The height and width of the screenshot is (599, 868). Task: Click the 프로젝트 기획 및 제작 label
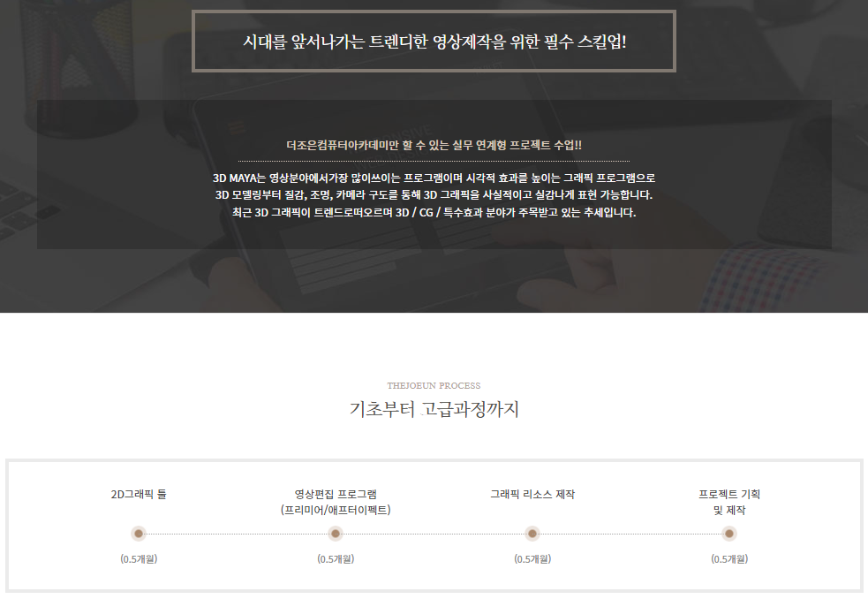tap(729, 502)
